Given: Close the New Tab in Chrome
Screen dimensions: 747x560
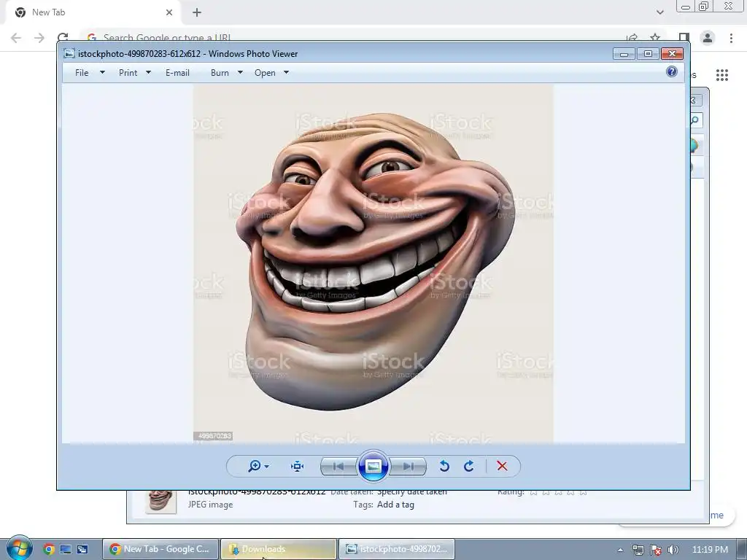Looking at the screenshot, I should (x=169, y=12).
